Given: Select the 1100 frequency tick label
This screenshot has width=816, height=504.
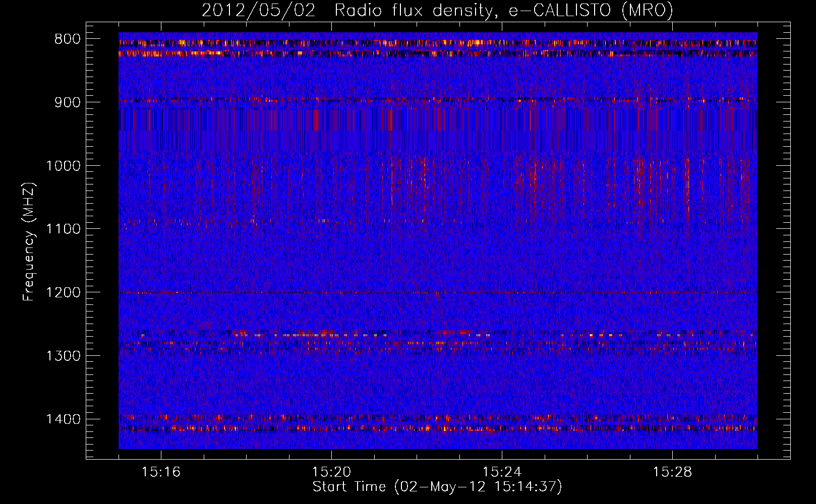Looking at the screenshot, I should (x=63, y=229).
